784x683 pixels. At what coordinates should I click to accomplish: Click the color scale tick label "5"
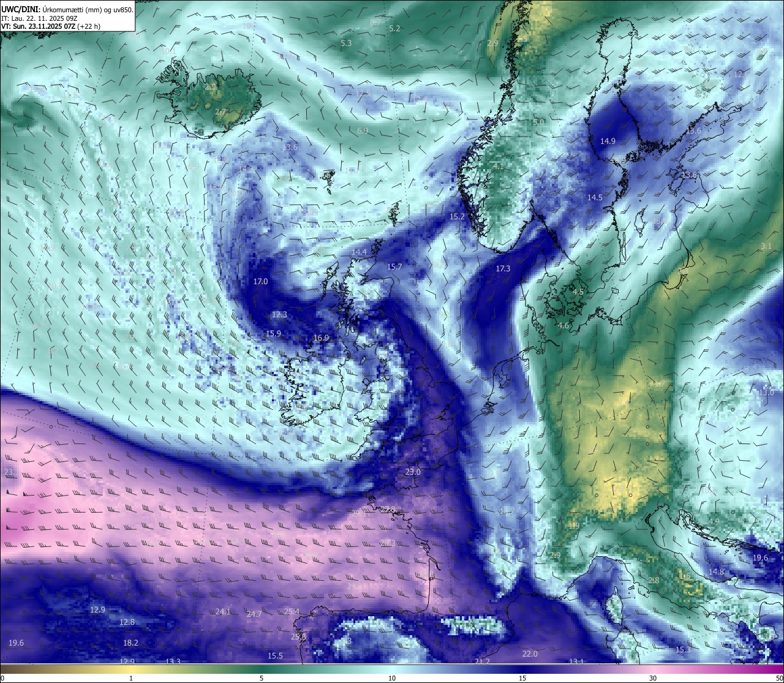tap(262, 678)
